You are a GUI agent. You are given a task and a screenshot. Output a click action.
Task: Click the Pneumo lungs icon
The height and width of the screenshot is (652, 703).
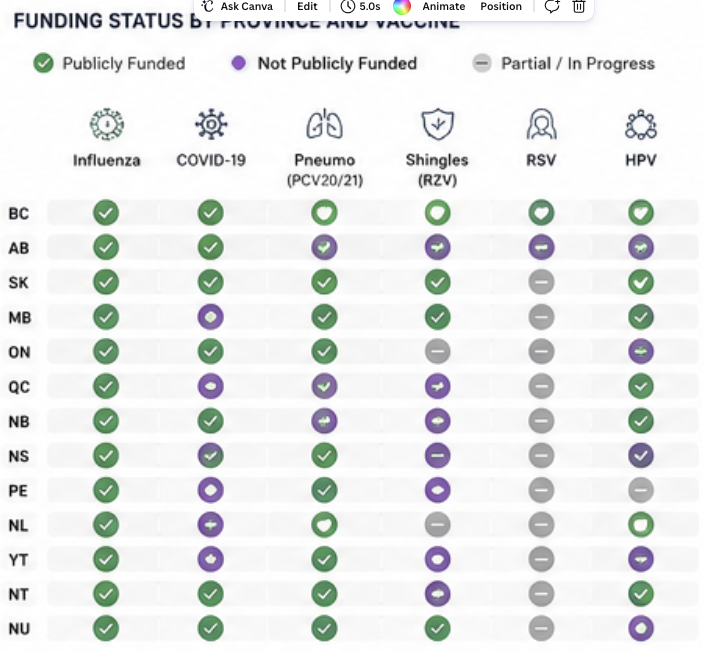pyautogui.click(x=325, y=124)
